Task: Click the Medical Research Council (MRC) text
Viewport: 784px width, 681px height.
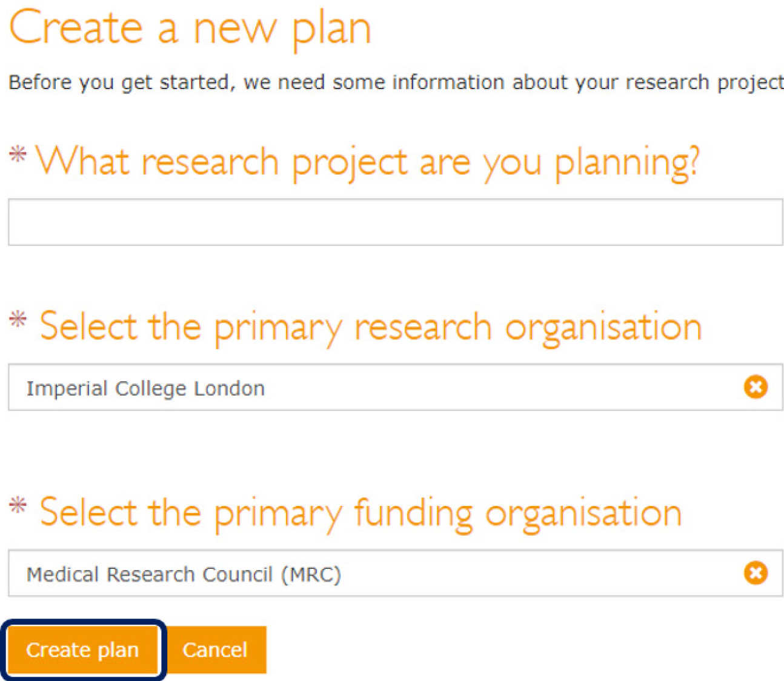Action: point(184,574)
